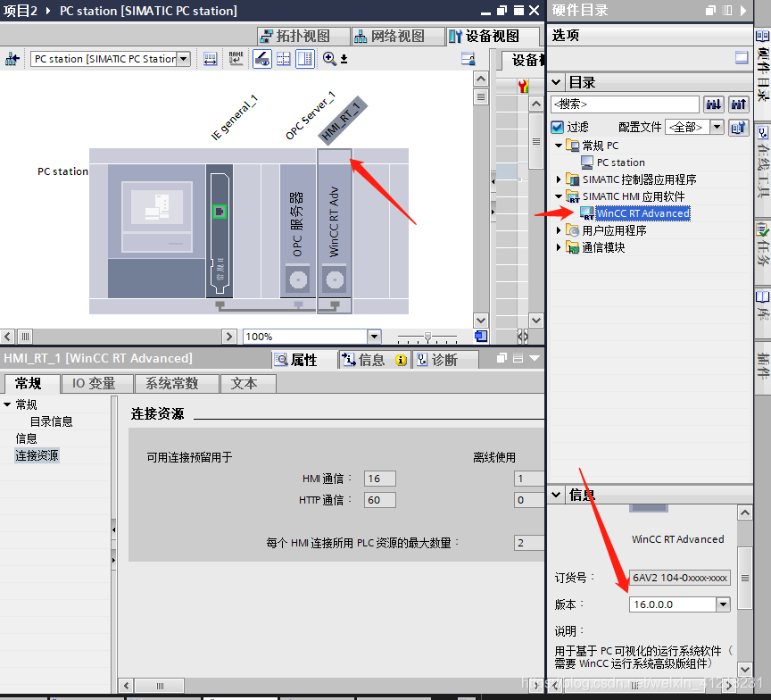Screen dimensions: 771x700
Task: Open the PC station device selector dropdown
Action: click(184, 59)
